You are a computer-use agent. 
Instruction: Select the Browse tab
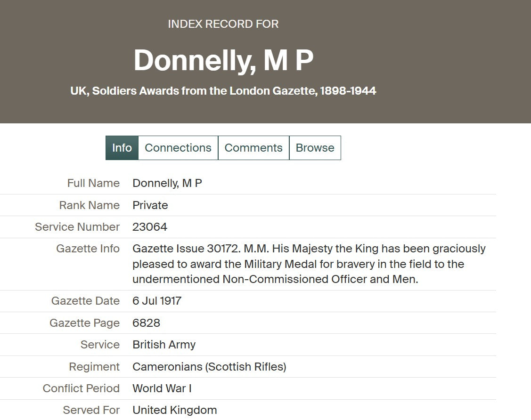[x=315, y=148]
